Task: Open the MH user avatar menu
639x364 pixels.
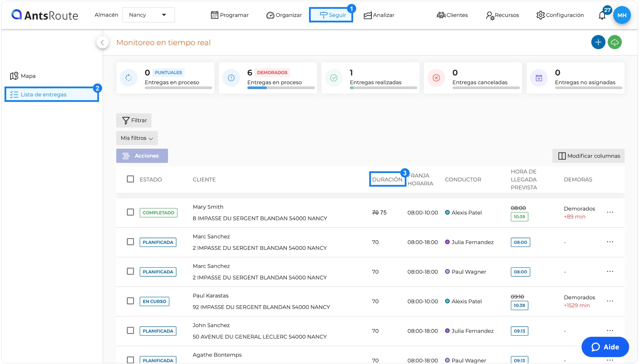Action: 622,15
